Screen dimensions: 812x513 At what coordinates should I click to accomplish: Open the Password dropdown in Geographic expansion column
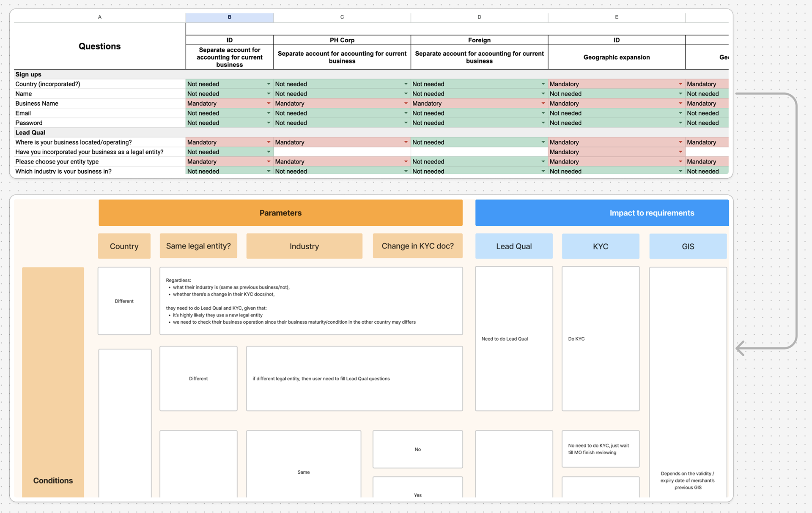(x=680, y=123)
